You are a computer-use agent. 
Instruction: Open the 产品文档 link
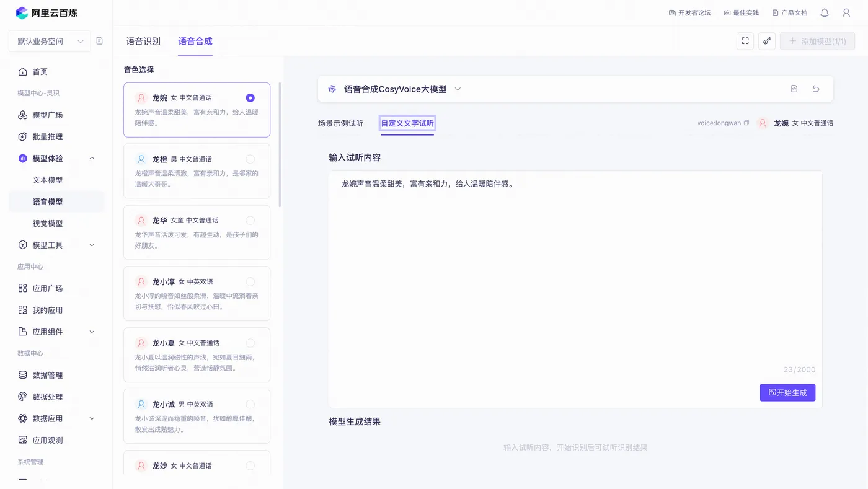click(x=790, y=13)
